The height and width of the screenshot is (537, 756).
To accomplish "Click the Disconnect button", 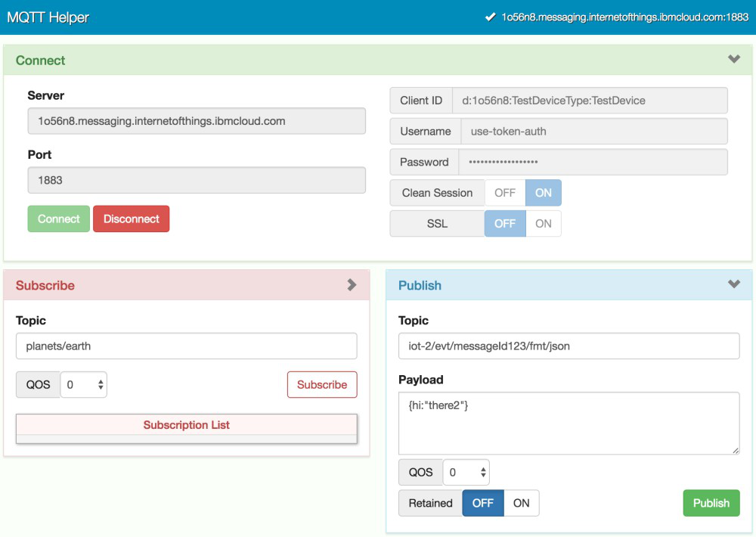I will (131, 219).
